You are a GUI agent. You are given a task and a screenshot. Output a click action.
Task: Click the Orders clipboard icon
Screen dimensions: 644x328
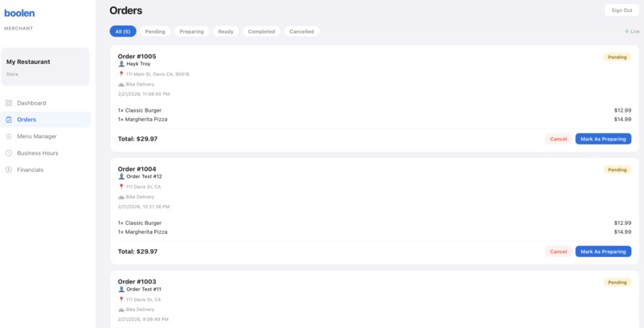click(x=9, y=120)
